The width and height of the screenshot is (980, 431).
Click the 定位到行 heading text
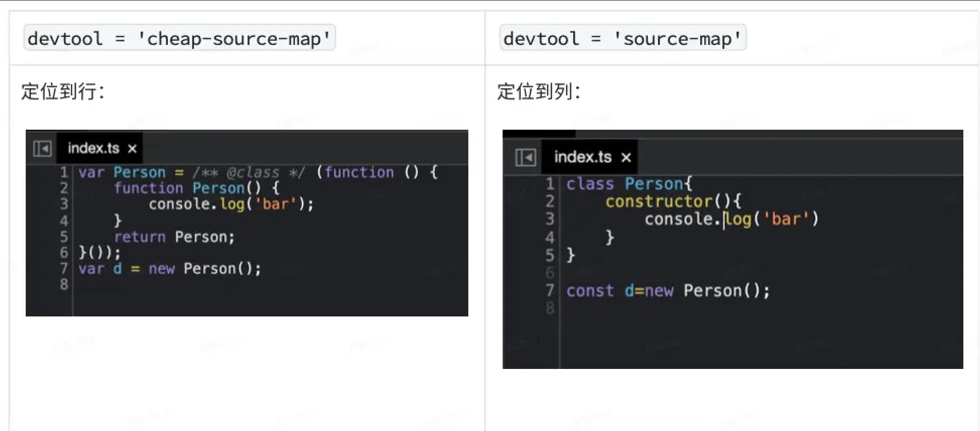[x=63, y=92]
